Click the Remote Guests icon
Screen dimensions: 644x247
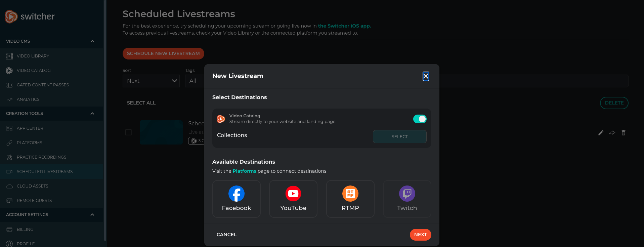(x=9, y=201)
